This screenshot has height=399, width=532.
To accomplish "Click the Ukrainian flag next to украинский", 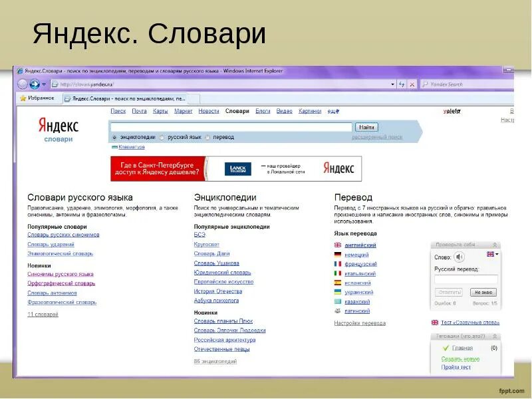I will point(338,292).
